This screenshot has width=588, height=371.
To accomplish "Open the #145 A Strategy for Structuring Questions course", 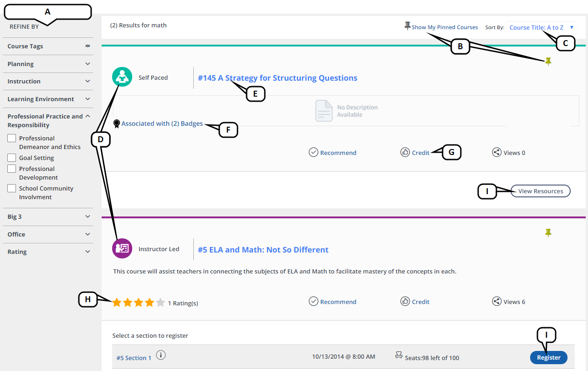I will (277, 78).
